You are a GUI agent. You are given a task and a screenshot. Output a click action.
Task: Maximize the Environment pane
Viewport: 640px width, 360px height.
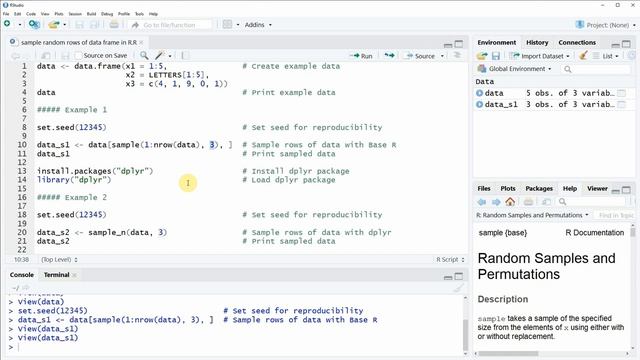click(626, 44)
